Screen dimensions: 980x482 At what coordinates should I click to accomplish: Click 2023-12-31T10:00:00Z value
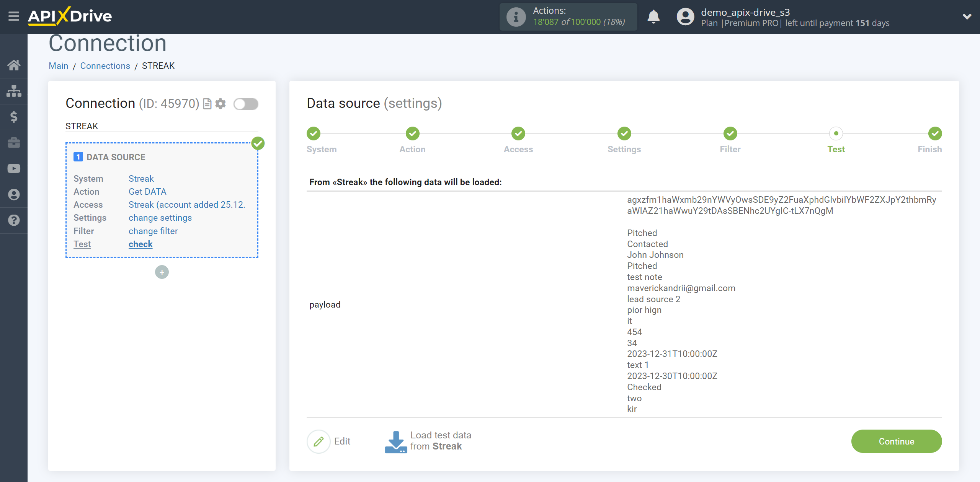(x=672, y=354)
